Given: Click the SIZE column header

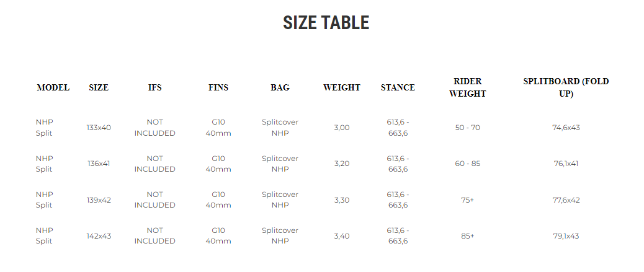Looking at the screenshot, I should (99, 87).
